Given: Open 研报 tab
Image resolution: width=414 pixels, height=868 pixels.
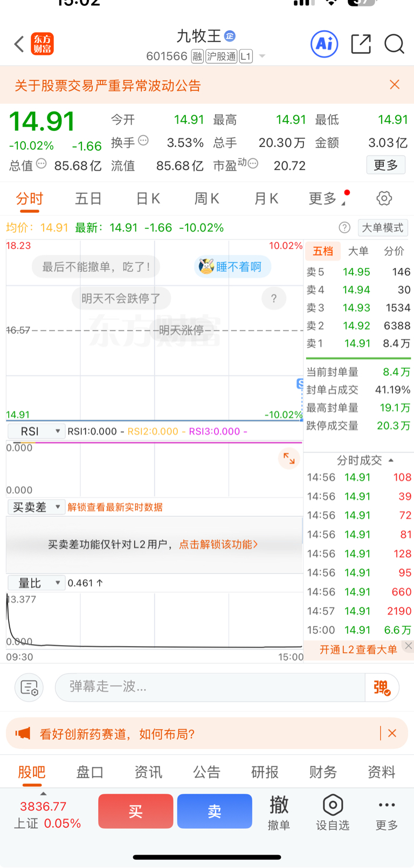Looking at the screenshot, I should tap(265, 772).
